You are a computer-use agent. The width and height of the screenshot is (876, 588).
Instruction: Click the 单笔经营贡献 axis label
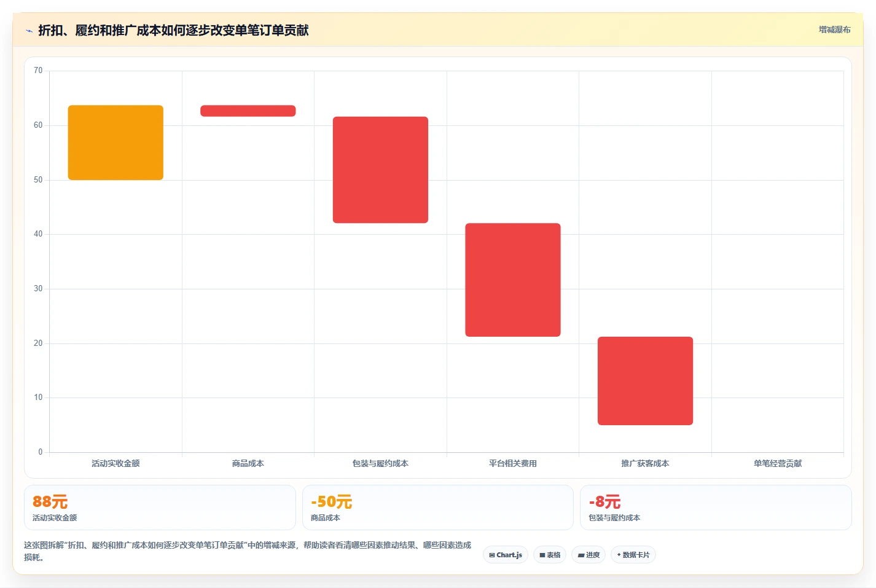778,463
